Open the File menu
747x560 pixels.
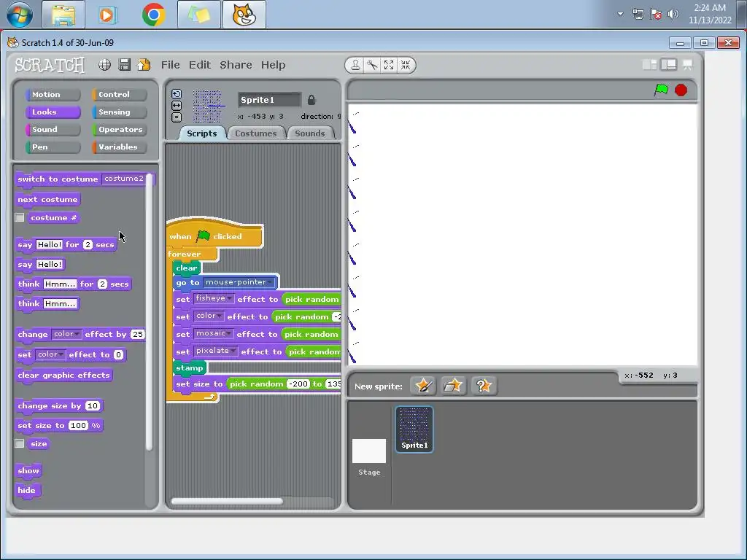[x=170, y=65]
